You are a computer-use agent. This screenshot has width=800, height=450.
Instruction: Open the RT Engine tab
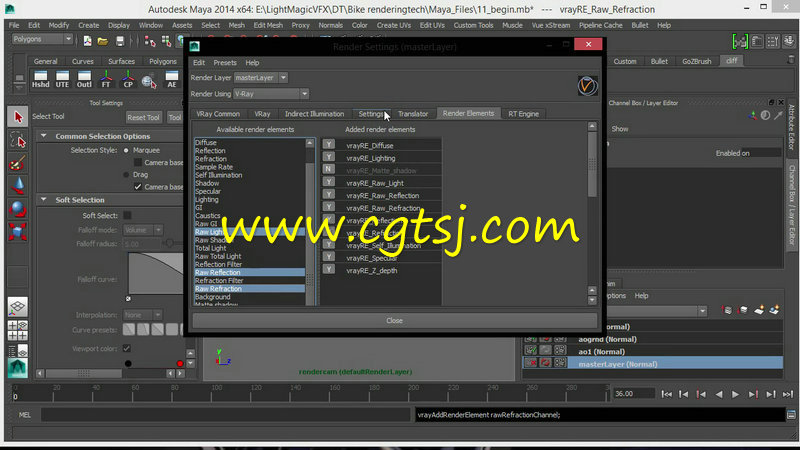click(523, 114)
